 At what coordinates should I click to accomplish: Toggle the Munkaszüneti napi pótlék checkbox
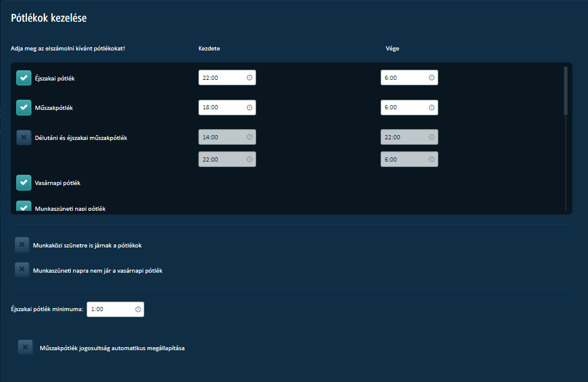coord(23,207)
